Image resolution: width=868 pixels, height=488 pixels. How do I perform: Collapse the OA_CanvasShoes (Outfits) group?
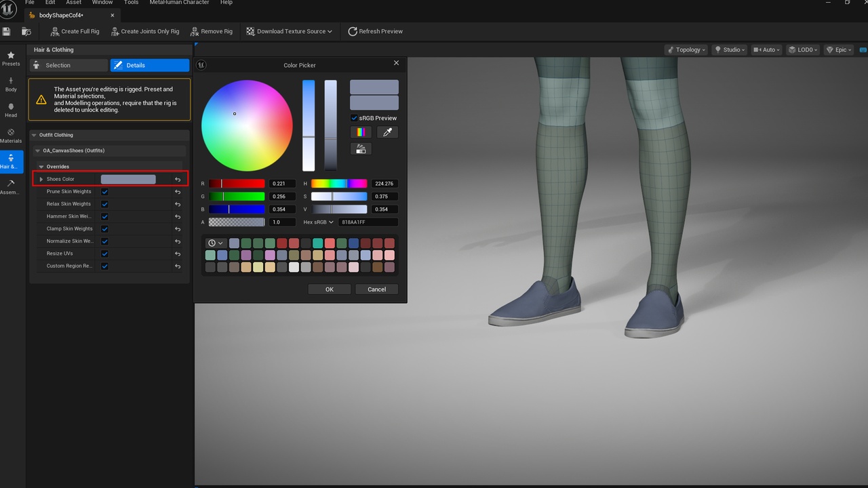tap(38, 150)
